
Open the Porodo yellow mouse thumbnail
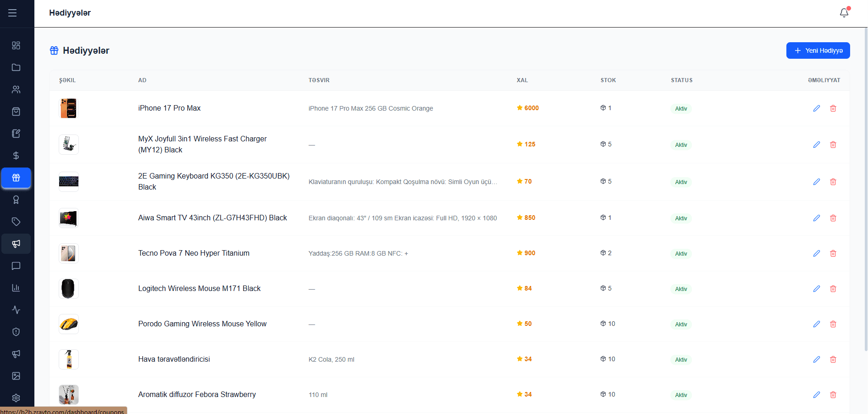[69, 324]
